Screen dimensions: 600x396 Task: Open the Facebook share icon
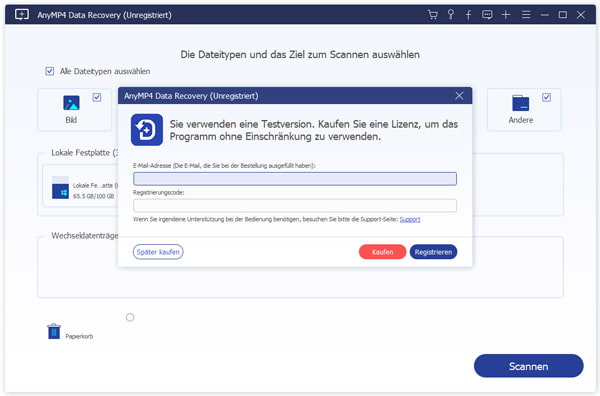point(468,15)
